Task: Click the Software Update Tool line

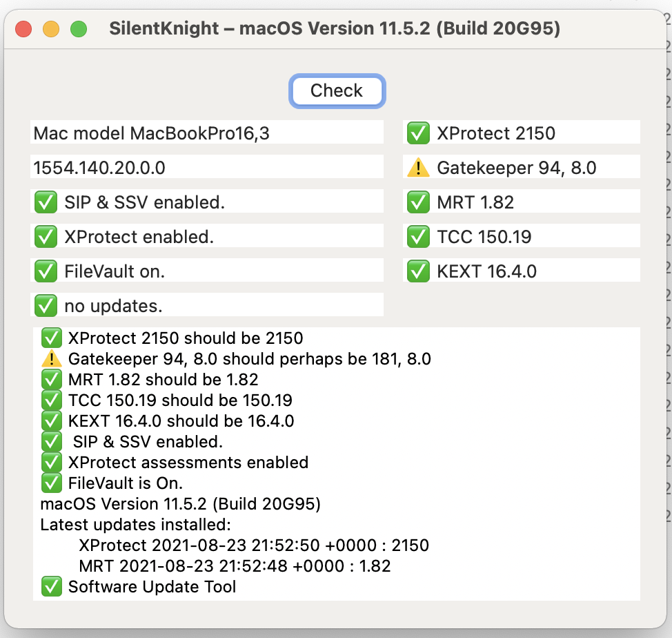Action: tap(152, 587)
